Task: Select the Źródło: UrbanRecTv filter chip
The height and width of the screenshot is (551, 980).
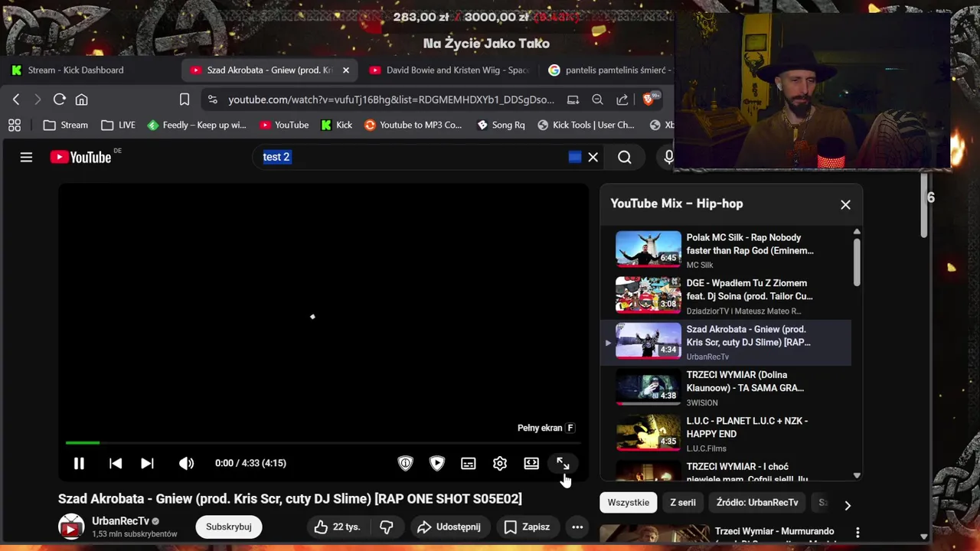Action: [757, 503]
